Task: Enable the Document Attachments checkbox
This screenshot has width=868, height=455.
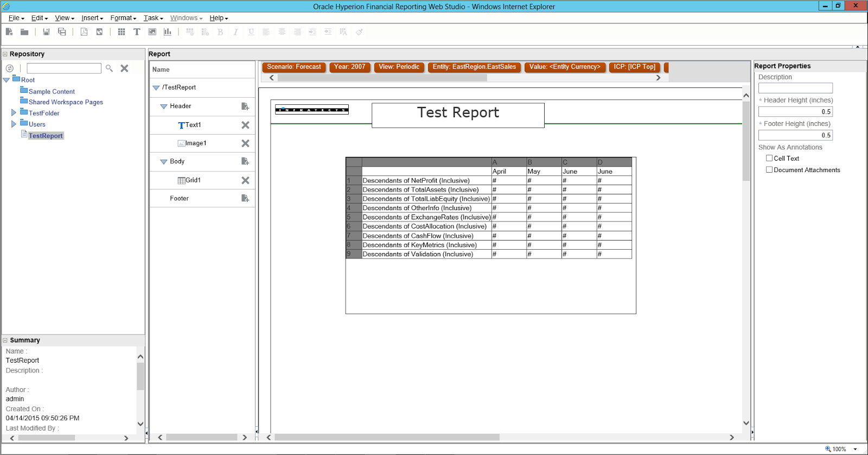Action: [x=769, y=169]
